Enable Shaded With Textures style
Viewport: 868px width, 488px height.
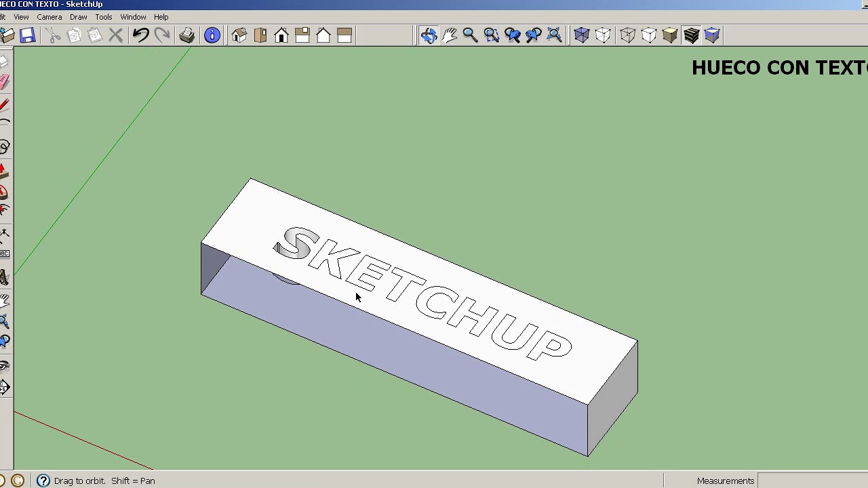[691, 35]
